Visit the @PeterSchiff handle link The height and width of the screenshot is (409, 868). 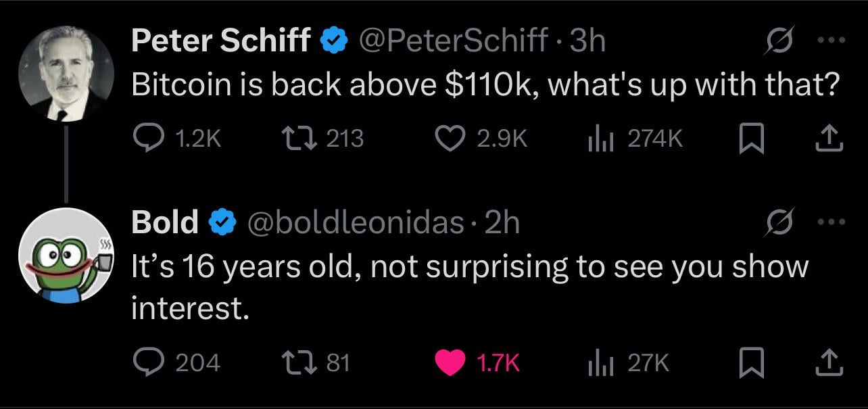[x=456, y=43]
